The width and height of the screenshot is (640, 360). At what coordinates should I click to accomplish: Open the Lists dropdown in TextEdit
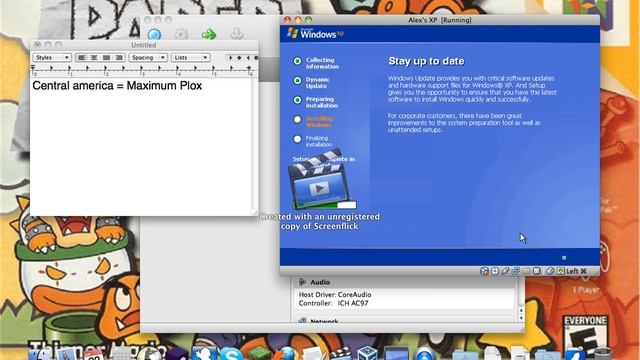coord(191,58)
